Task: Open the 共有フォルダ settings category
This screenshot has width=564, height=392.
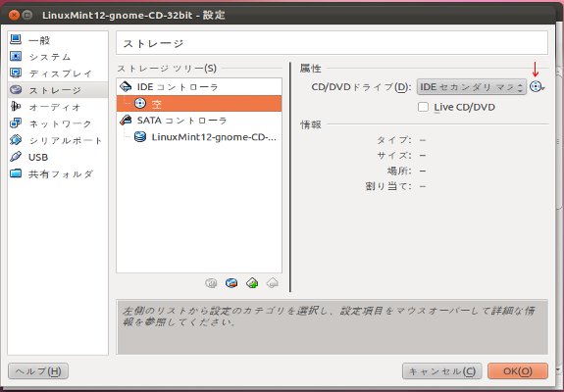Action: 58,173
